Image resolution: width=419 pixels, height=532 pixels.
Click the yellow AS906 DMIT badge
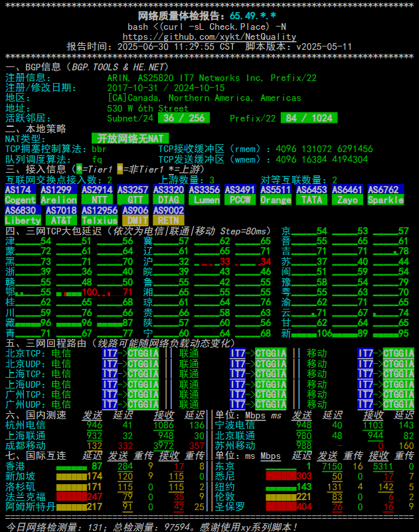tap(136, 215)
